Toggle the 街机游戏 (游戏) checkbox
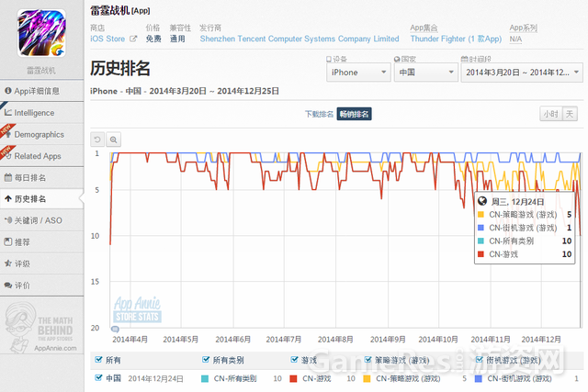588x392 pixels. (x=480, y=360)
